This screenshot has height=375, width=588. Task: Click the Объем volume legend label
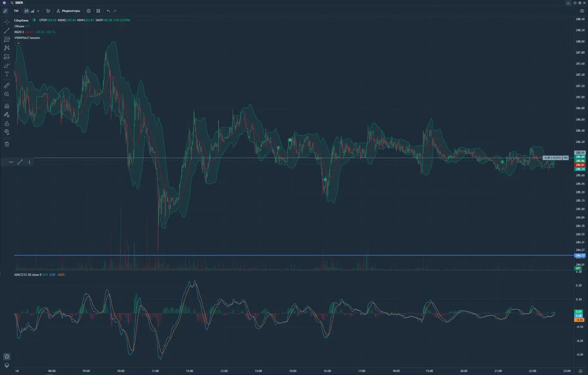point(19,26)
